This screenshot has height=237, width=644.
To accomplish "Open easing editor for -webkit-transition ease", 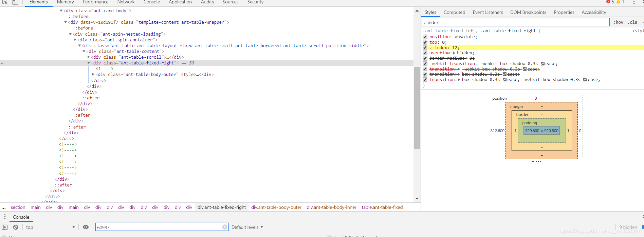I will click(x=542, y=64).
